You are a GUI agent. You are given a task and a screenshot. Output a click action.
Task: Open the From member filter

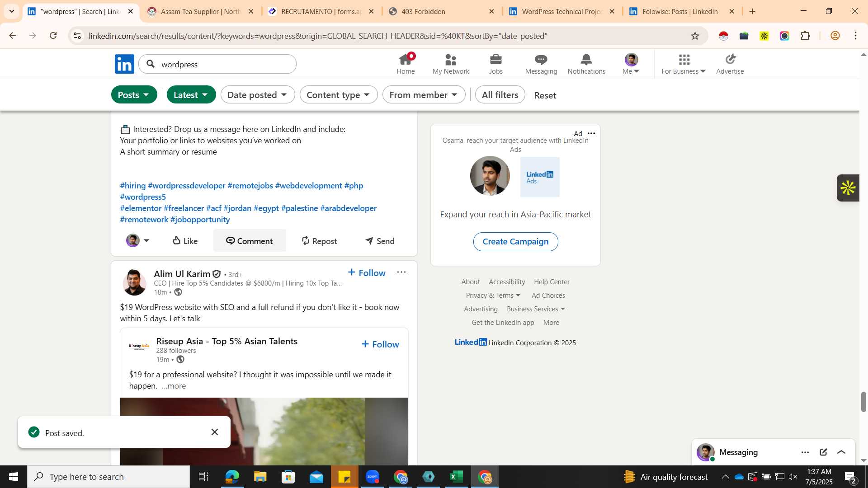point(424,95)
